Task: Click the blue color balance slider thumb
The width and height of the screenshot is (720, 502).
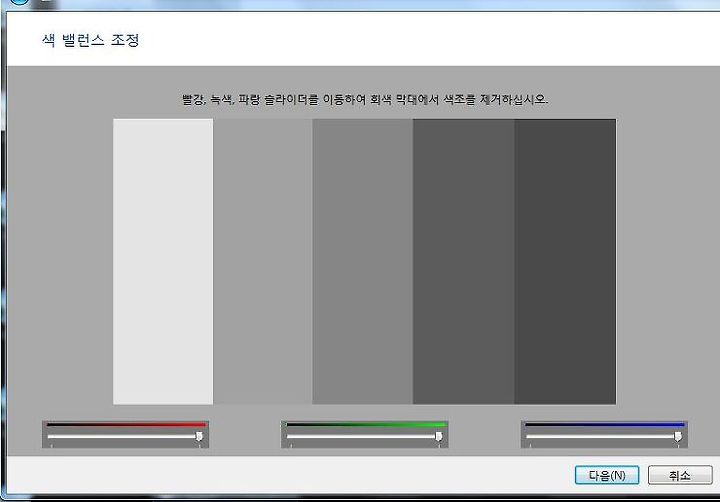Action: pyautogui.click(x=678, y=436)
